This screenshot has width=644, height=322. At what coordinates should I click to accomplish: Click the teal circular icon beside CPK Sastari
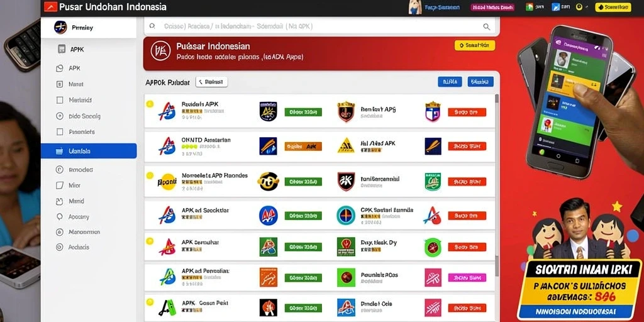[346, 215]
